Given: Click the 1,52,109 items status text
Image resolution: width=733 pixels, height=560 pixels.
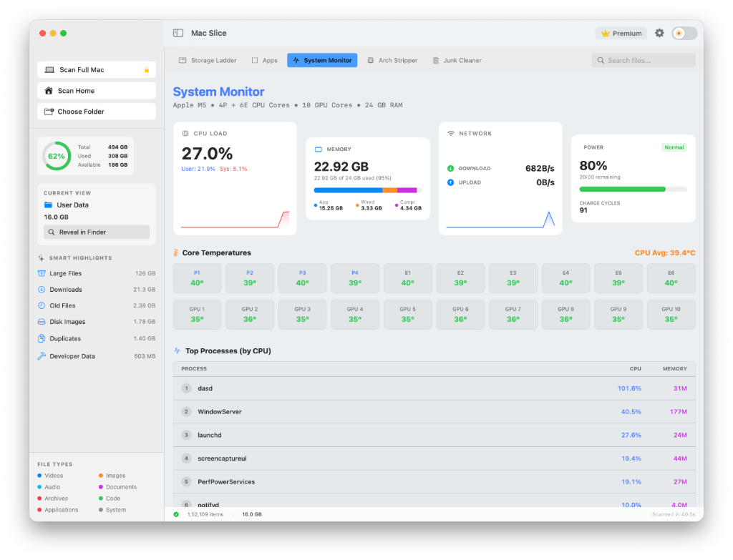Looking at the screenshot, I should [205, 515].
